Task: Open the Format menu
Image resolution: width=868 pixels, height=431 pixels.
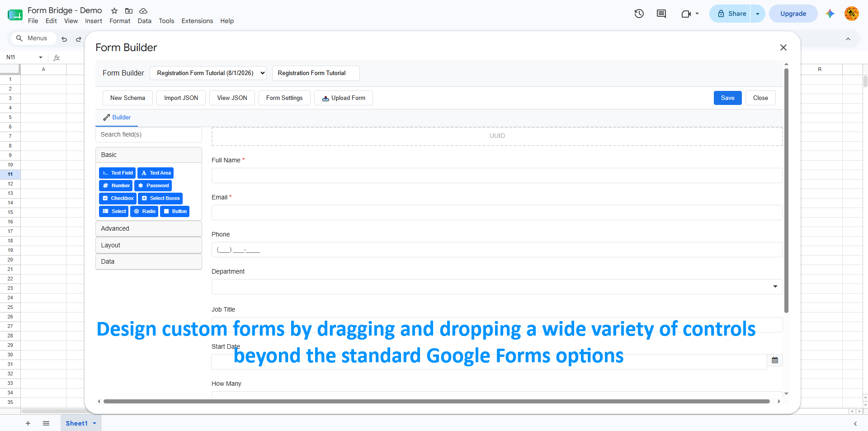Action: click(120, 21)
